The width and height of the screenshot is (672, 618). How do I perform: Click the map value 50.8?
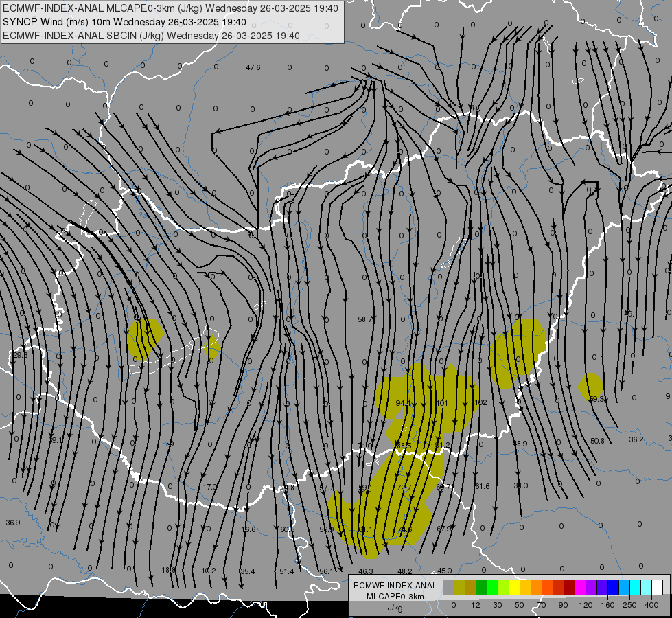597,441
